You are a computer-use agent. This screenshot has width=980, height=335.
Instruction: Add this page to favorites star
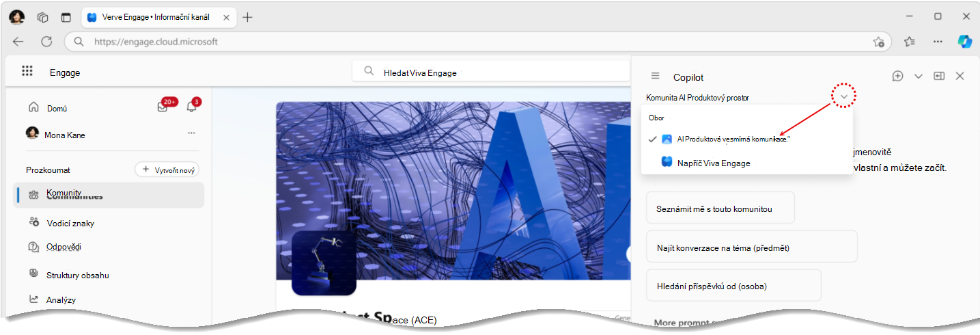pos(879,42)
